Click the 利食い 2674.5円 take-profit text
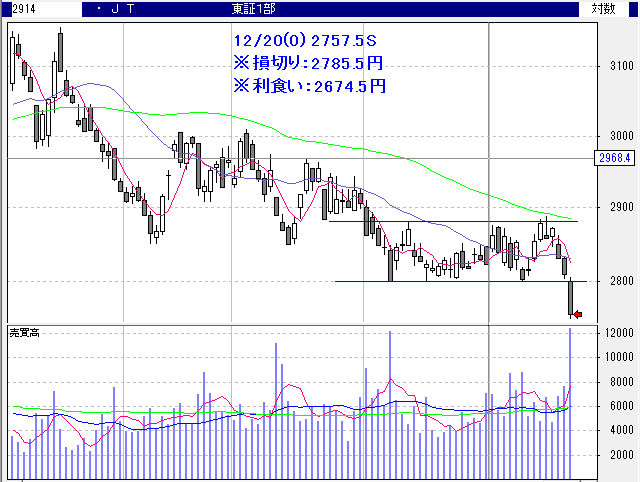The height and width of the screenshot is (482, 640). (x=308, y=85)
